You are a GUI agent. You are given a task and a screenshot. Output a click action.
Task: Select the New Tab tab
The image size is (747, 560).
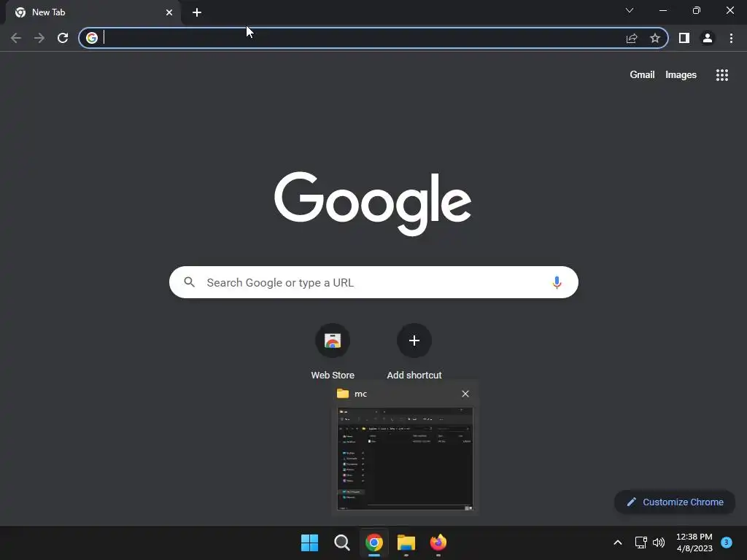93,12
